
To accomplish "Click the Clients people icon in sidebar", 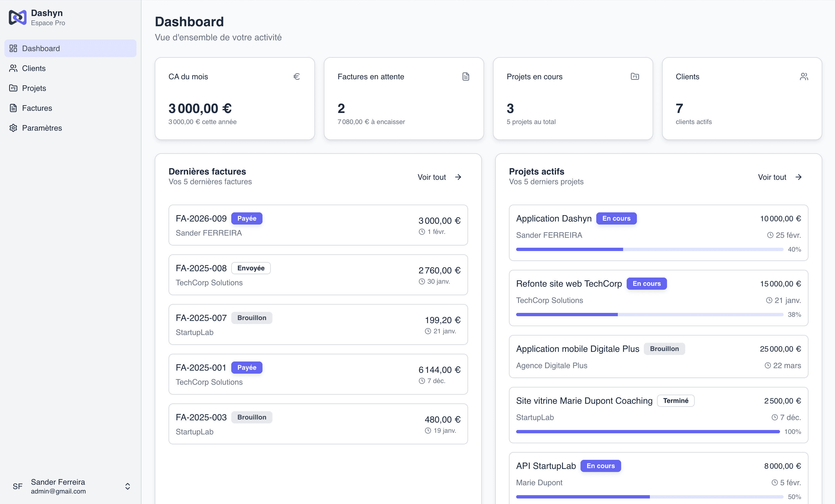I will click(x=13, y=68).
